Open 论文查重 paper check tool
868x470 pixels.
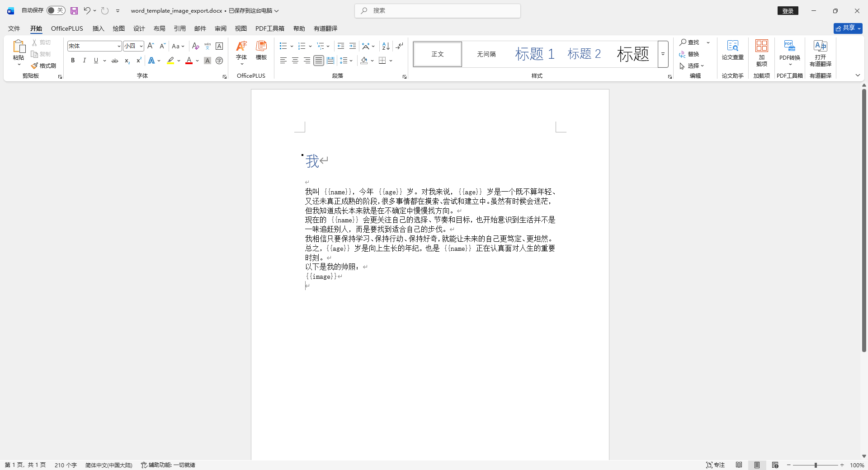point(732,51)
